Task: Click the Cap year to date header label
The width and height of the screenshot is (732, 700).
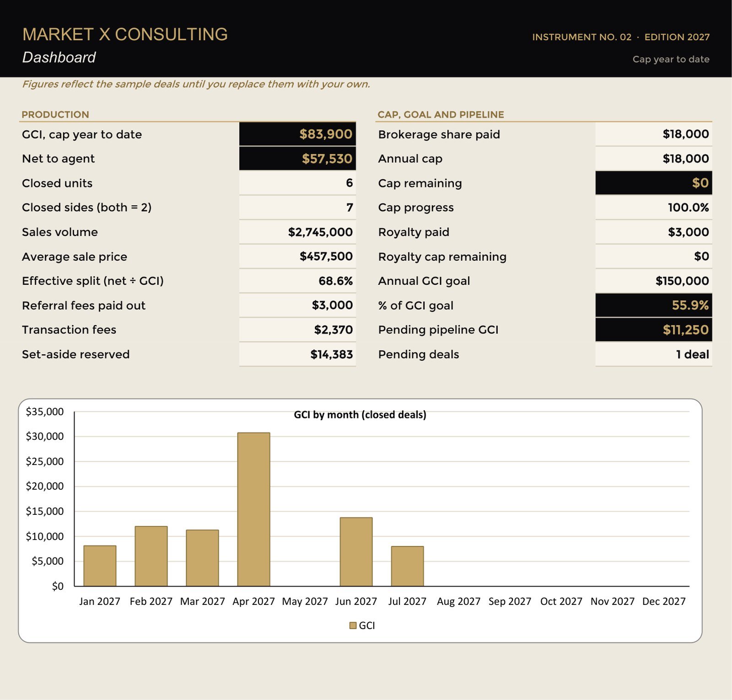Action: pos(671,59)
